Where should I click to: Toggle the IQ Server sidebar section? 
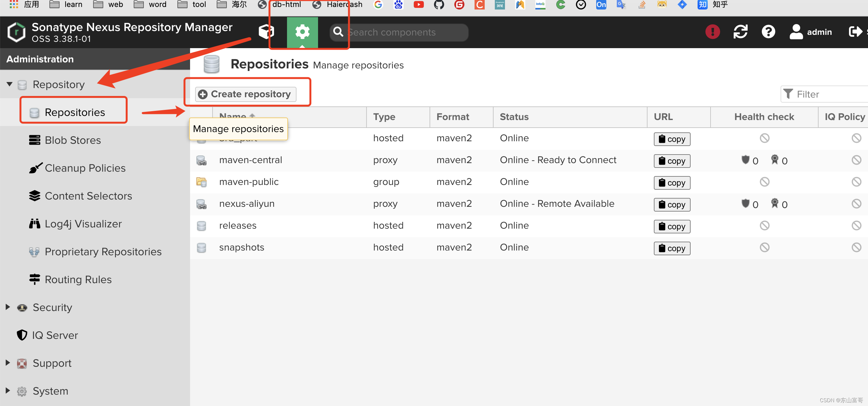tap(55, 335)
